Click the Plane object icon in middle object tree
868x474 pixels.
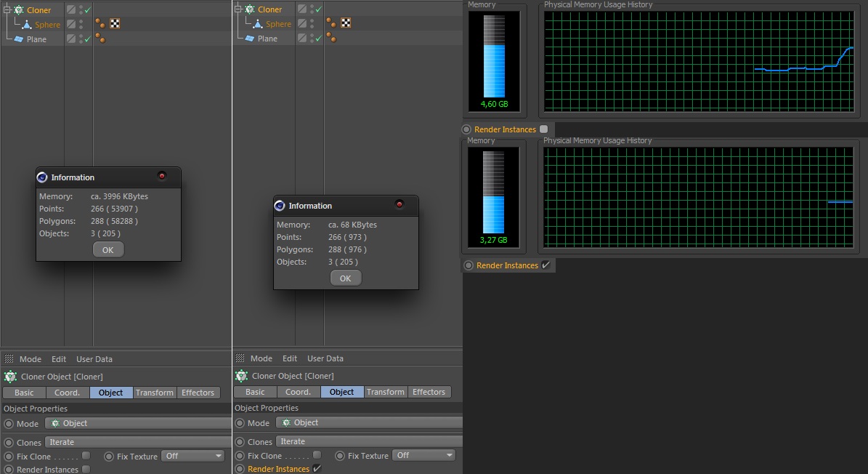[x=249, y=39]
